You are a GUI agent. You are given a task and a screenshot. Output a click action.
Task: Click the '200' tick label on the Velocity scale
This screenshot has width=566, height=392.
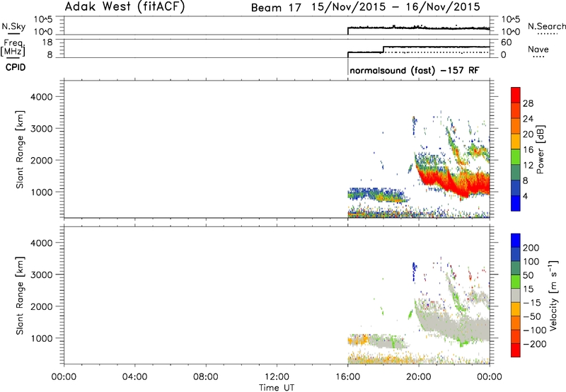pyautogui.click(x=531, y=248)
